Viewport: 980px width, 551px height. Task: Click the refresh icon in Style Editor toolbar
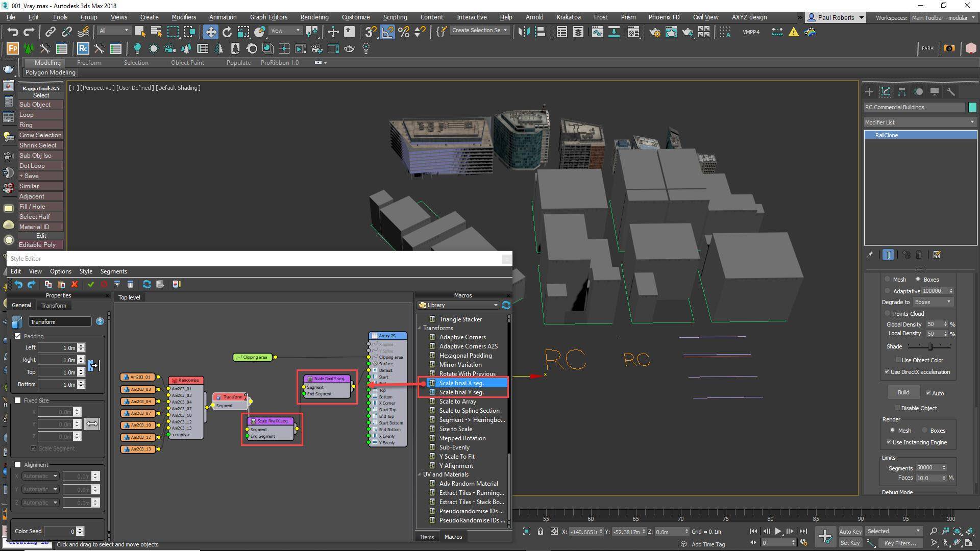147,284
